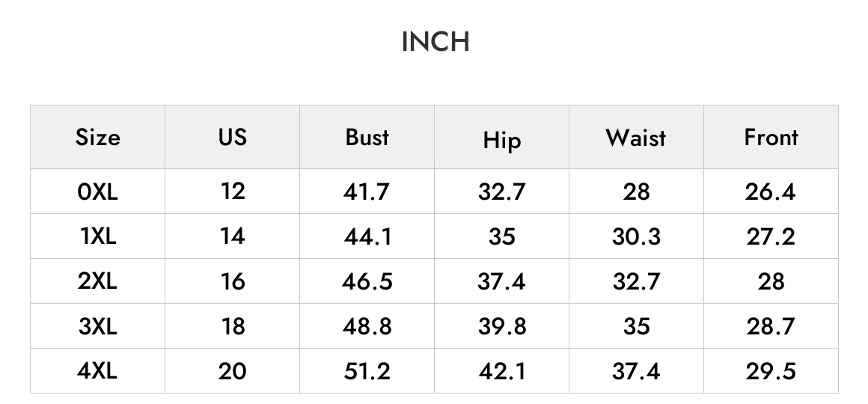
Task: Select front value 29.5
Action: pos(771,371)
